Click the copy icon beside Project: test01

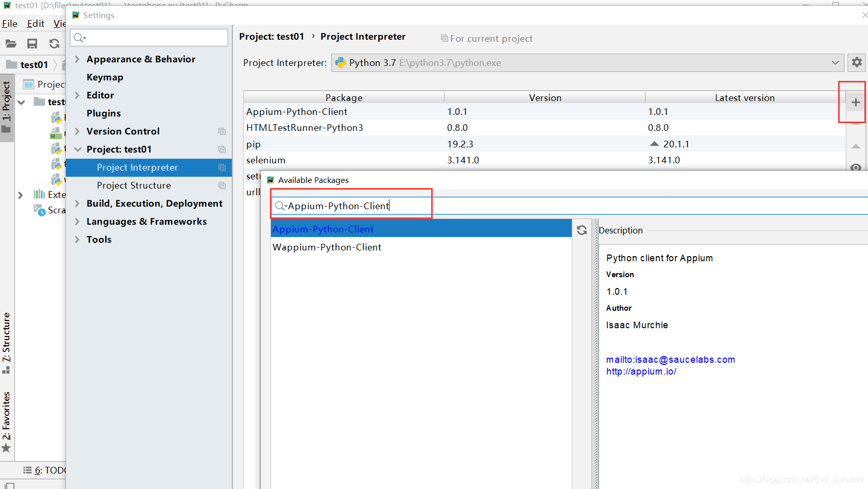[x=222, y=149]
